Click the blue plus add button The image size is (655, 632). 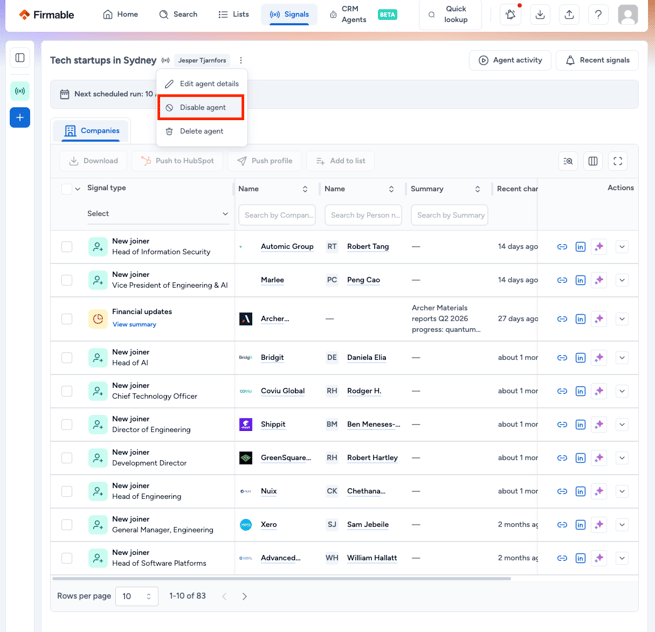tap(20, 117)
